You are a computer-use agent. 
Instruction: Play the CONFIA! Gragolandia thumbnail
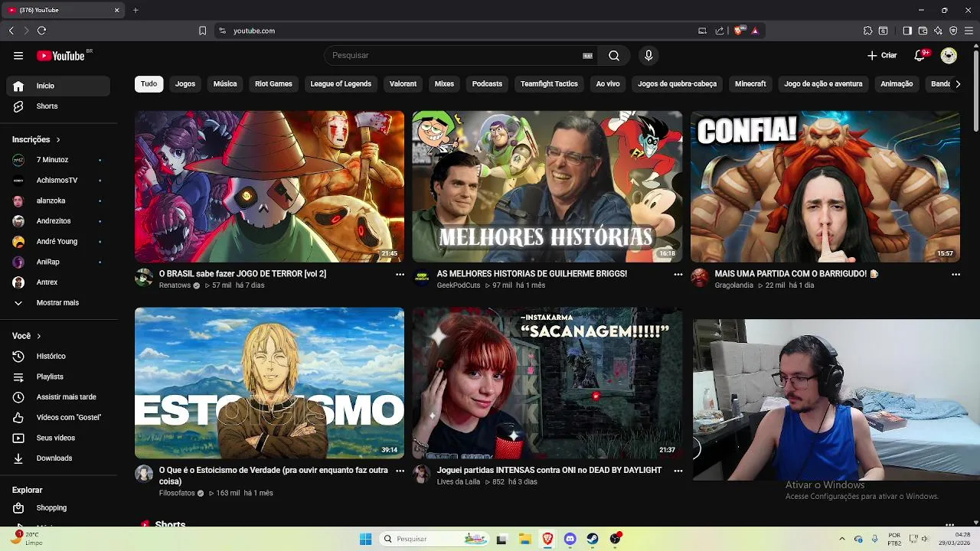click(x=825, y=187)
